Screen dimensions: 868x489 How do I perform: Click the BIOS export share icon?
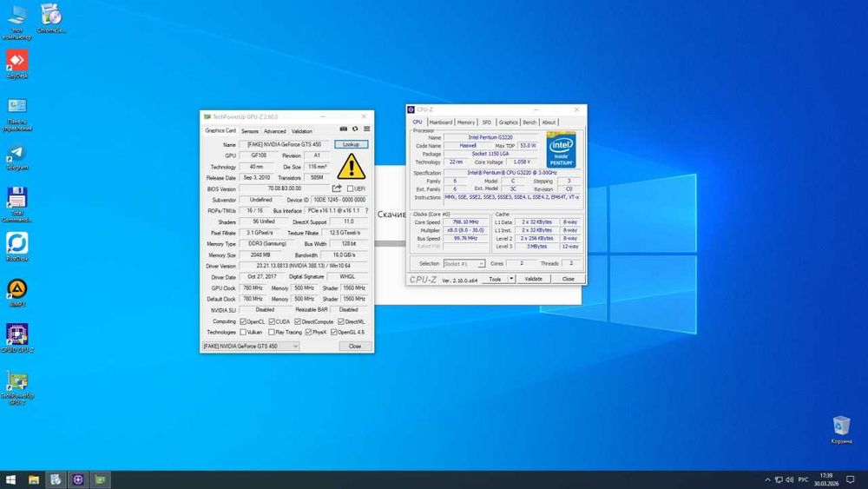click(x=337, y=188)
